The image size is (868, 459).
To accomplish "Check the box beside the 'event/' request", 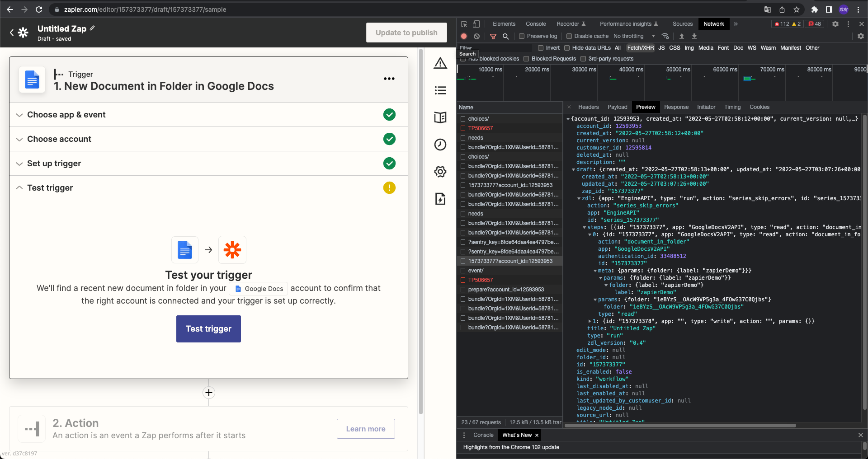I will (463, 271).
